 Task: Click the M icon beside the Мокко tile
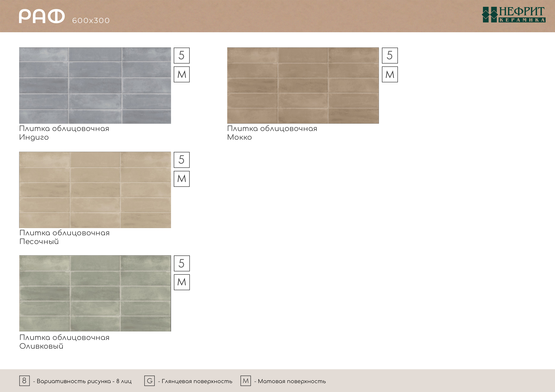pyautogui.click(x=390, y=74)
